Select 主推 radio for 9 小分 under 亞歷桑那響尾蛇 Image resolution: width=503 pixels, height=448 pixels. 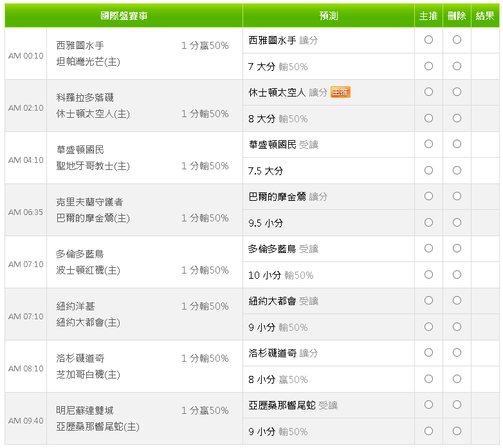(x=428, y=431)
